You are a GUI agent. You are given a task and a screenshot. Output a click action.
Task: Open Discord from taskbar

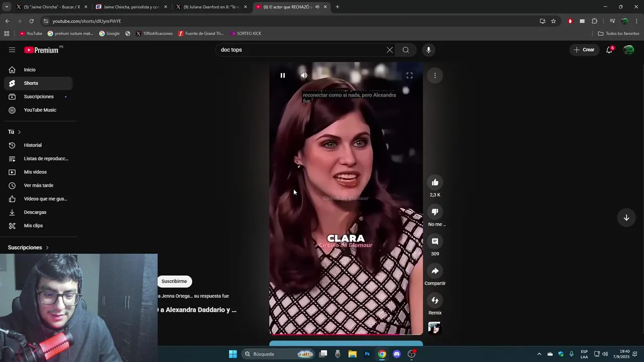point(397,354)
